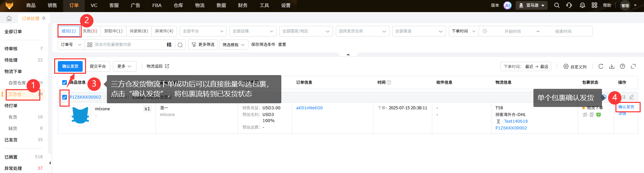Open the FBA menu
Viewport: 644px width, 173px height.
(x=157, y=5)
